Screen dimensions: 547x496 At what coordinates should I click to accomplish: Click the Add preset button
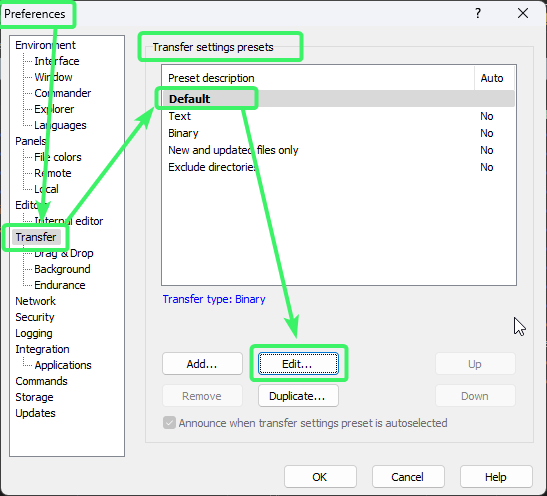(x=202, y=364)
